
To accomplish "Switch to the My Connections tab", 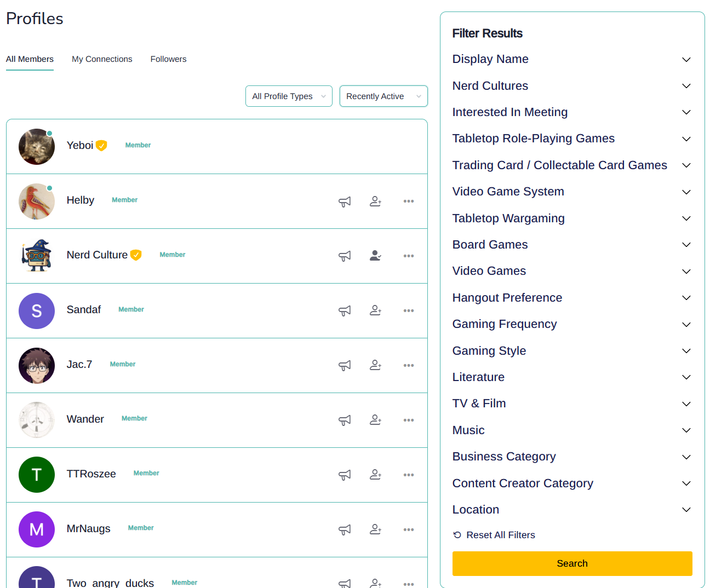I will point(102,59).
